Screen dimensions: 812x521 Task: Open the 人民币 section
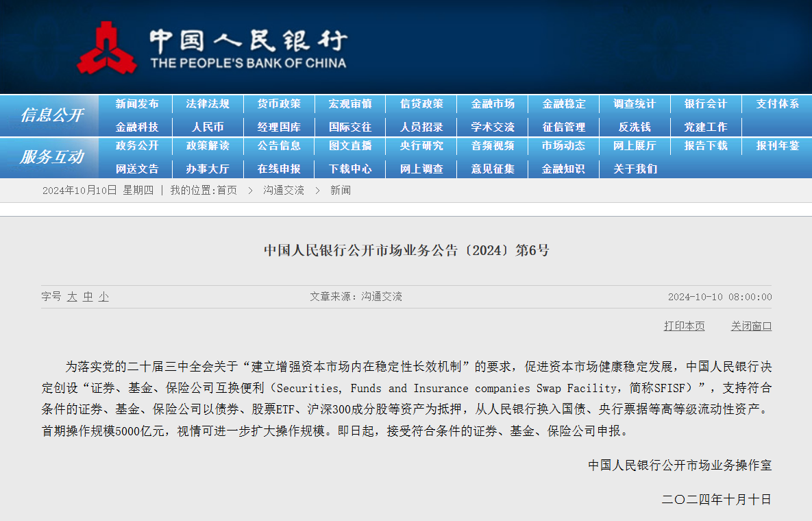208,127
